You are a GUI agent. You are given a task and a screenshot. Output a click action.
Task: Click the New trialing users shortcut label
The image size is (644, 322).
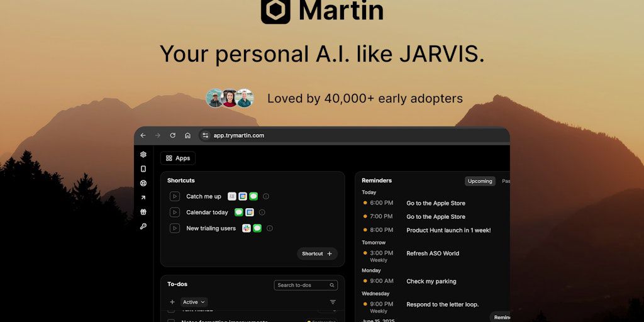211,228
